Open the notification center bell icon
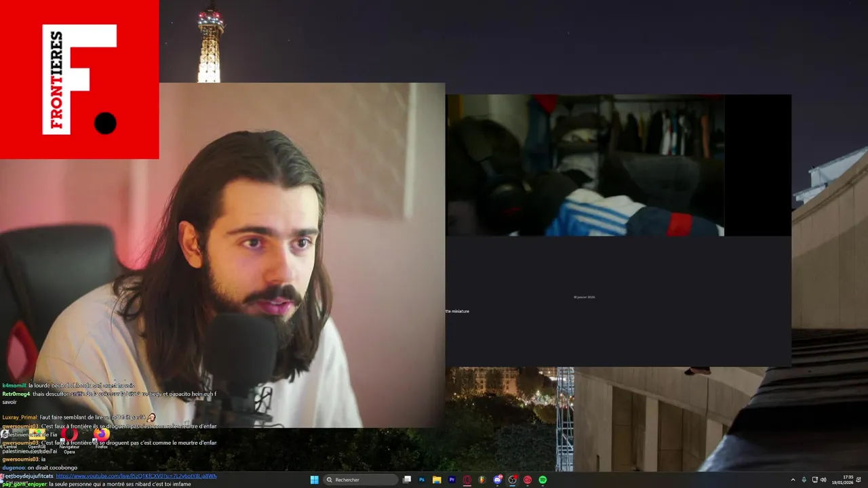 [859, 480]
